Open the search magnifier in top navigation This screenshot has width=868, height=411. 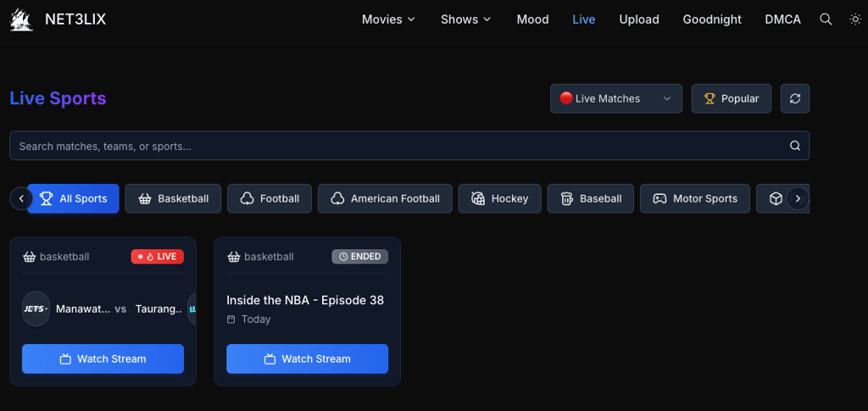click(826, 19)
